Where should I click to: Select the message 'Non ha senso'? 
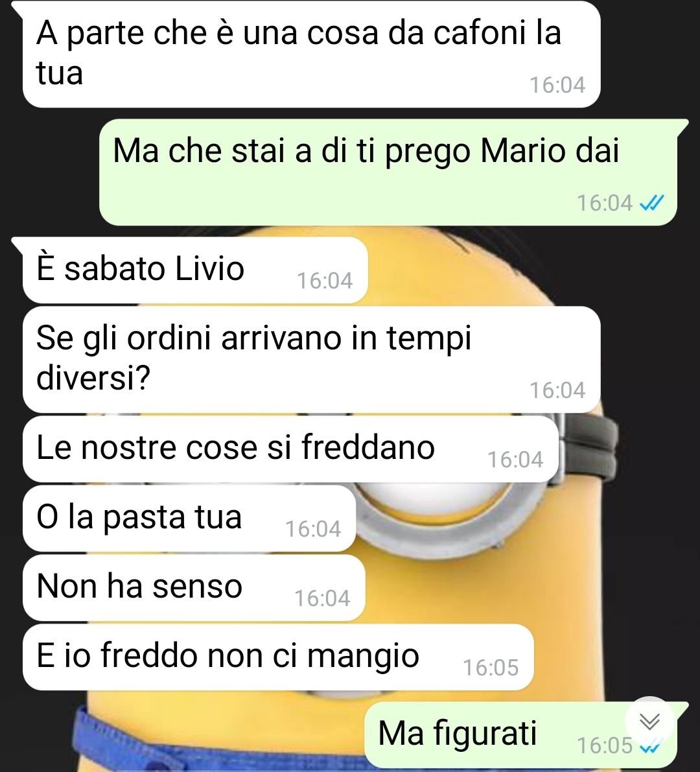pos(193,587)
